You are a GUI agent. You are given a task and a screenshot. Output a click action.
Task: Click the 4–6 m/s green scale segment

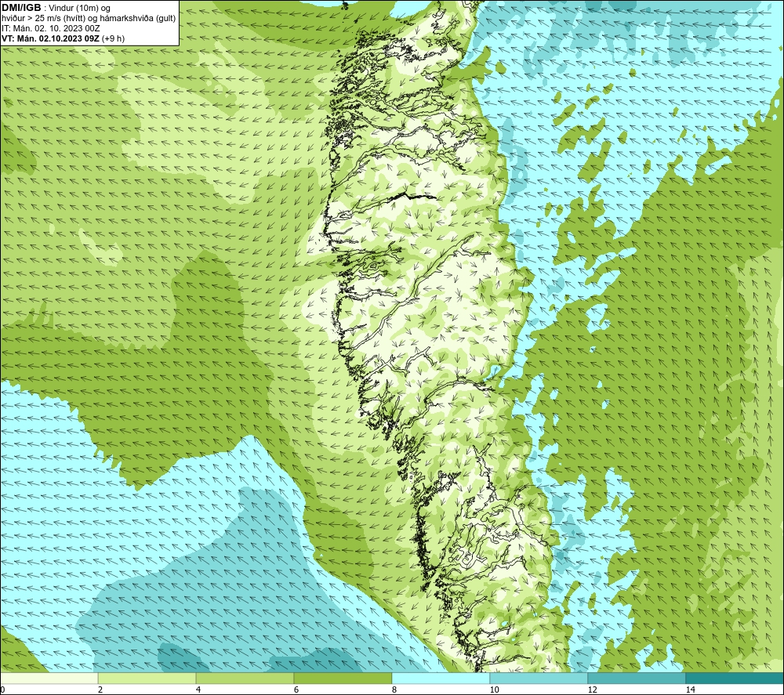coord(245,678)
